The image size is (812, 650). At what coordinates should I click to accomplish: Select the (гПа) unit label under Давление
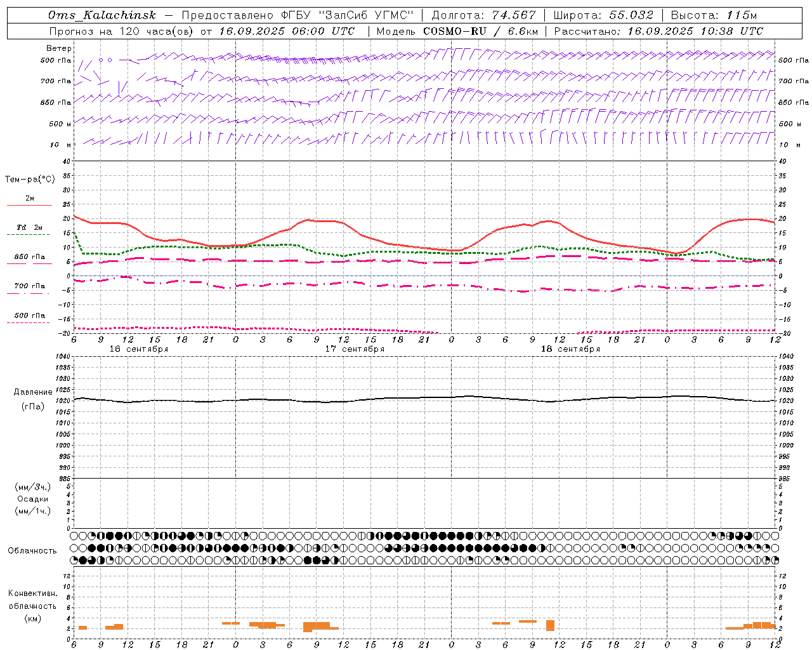click(x=33, y=407)
